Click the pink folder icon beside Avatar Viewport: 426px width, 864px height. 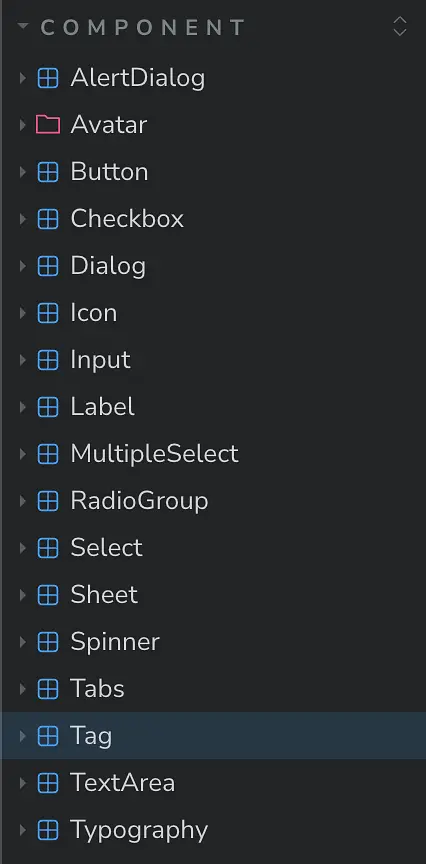pos(48,125)
